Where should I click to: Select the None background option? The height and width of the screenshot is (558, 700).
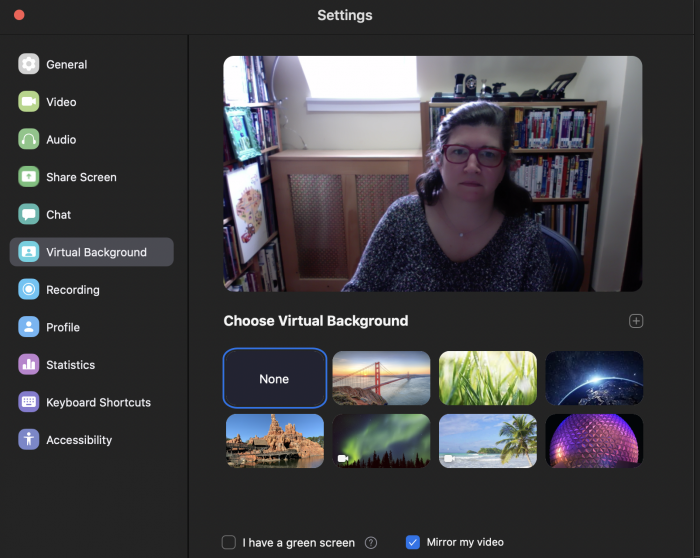[x=275, y=378]
